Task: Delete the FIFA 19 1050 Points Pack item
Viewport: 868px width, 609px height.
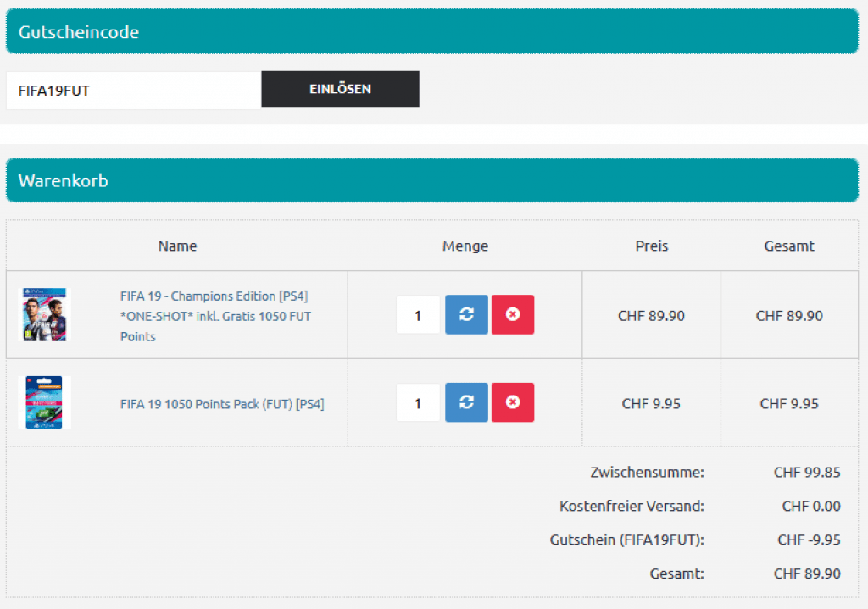Action: 513,402
